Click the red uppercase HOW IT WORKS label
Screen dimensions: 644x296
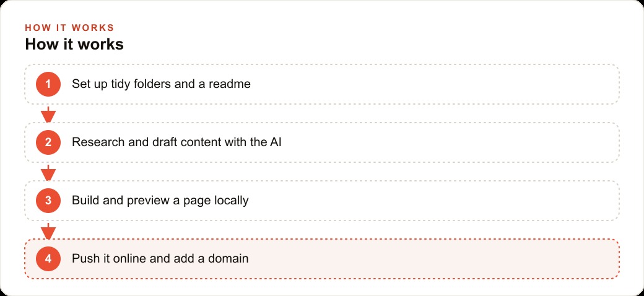pos(69,28)
